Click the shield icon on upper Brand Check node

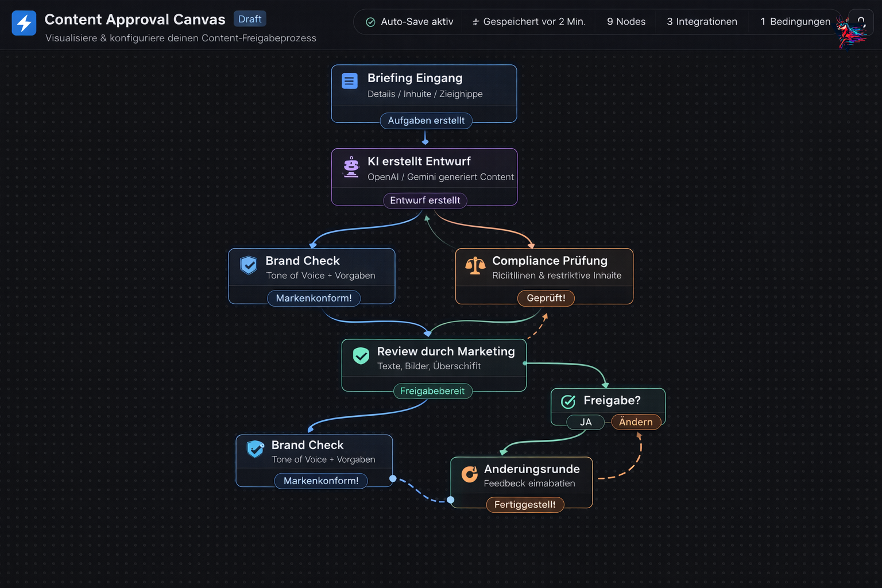(x=249, y=265)
